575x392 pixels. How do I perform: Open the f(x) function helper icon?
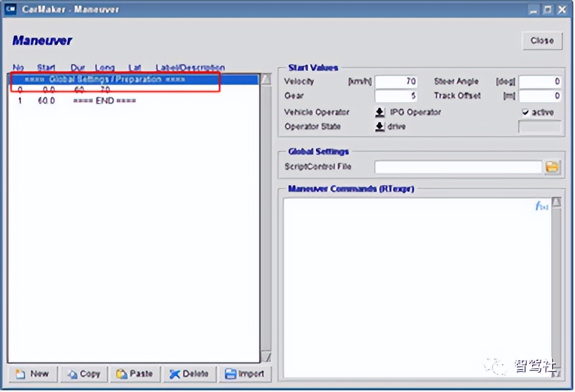542,206
